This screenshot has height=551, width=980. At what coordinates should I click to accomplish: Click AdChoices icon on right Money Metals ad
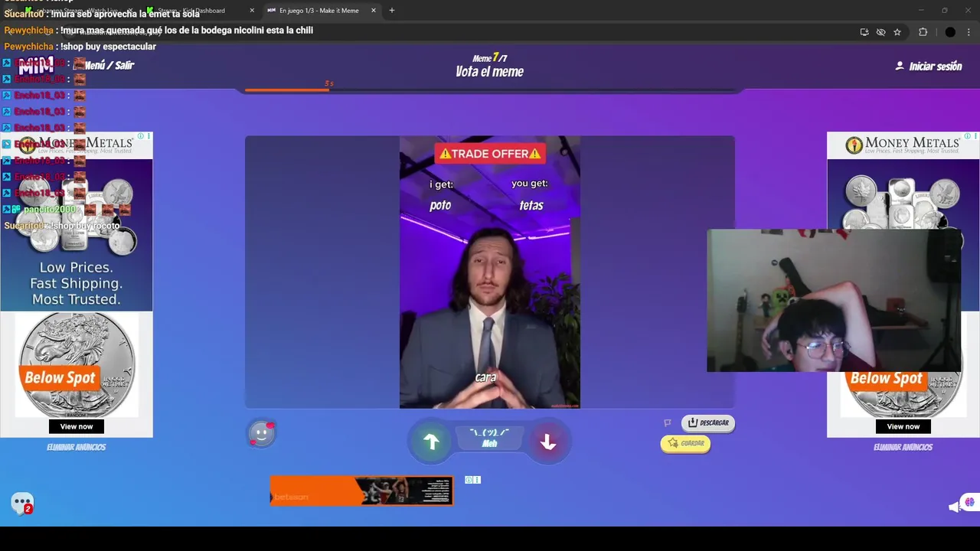[x=968, y=136]
